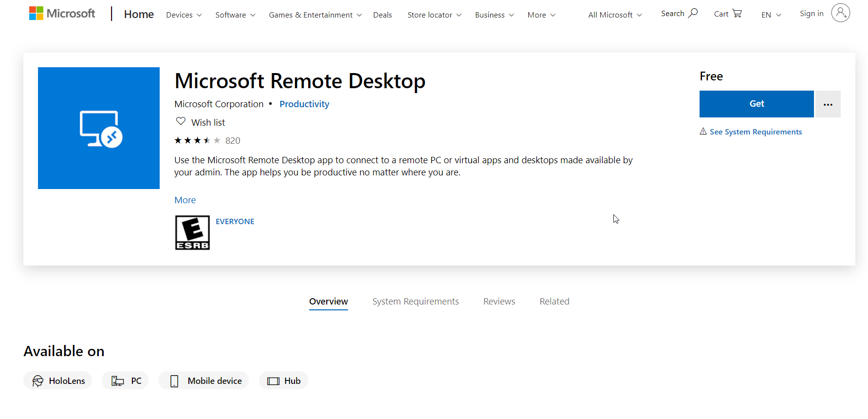868x419 pixels.
Task: Expand the Software dropdown
Action: [x=235, y=15]
